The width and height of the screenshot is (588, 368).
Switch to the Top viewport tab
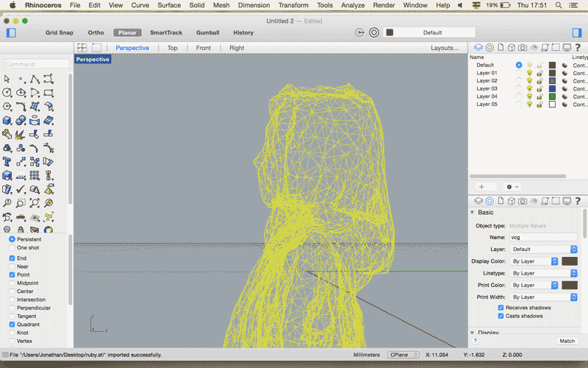[x=173, y=48]
